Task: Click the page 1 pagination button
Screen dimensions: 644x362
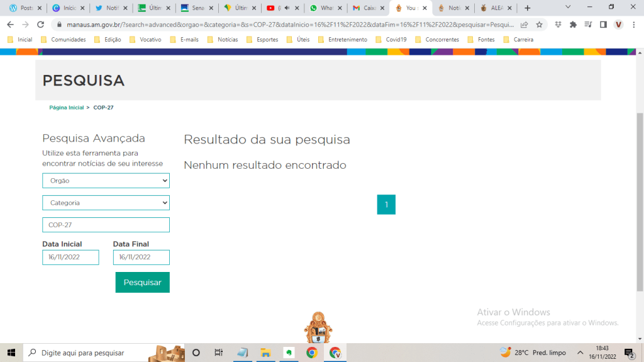Action: tap(386, 205)
